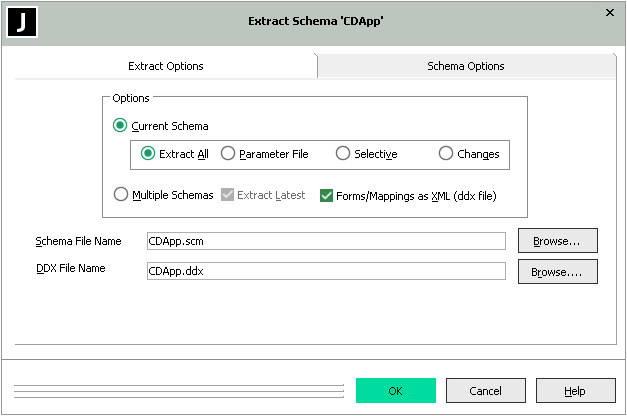Select the Parameter File radio button

(x=228, y=154)
